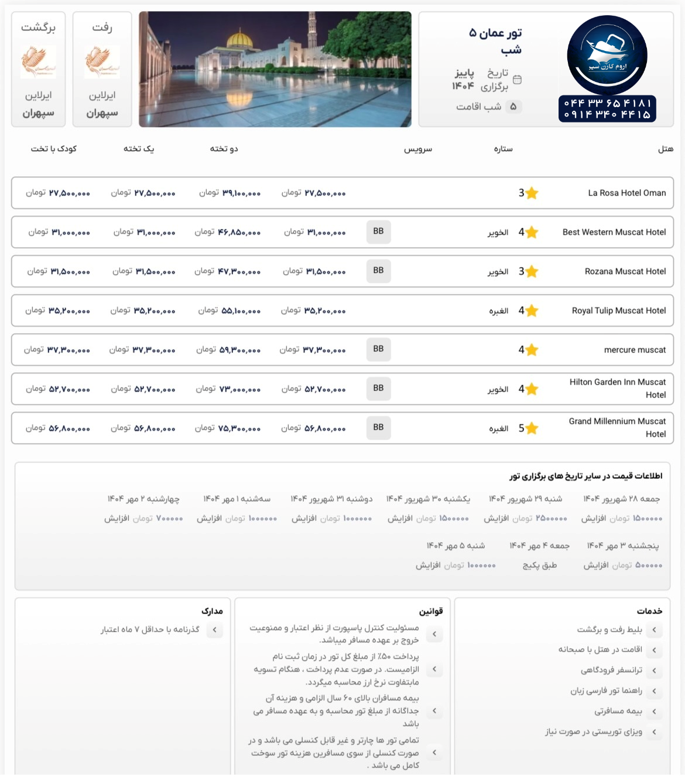The image size is (685, 784).
Task: Click the Urum Gasht Seir agency logo
Action: [607, 56]
